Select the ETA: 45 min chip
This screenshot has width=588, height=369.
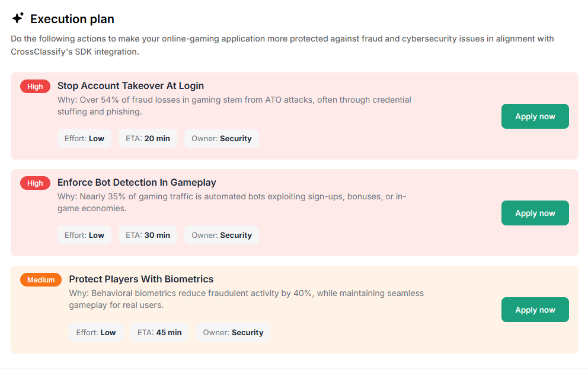pyautogui.click(x=160, y=332)
